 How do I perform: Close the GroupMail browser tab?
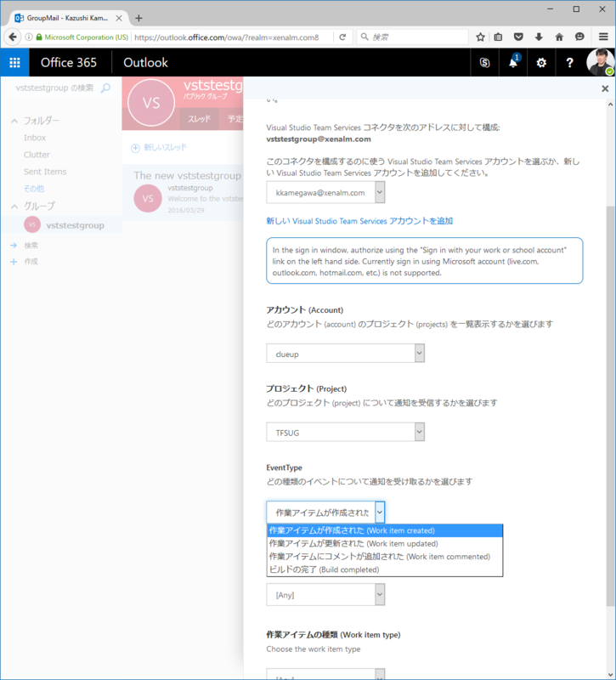tap(119, 18)
